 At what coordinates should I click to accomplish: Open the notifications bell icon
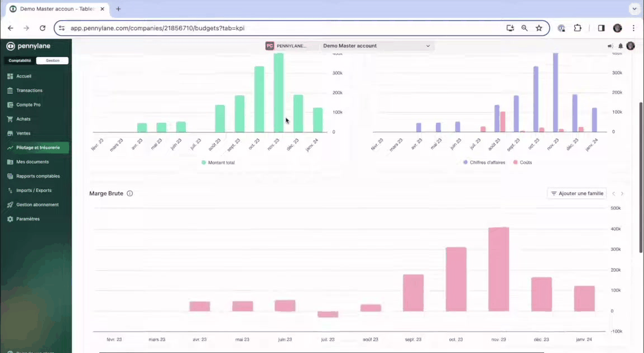pos(621,46)
